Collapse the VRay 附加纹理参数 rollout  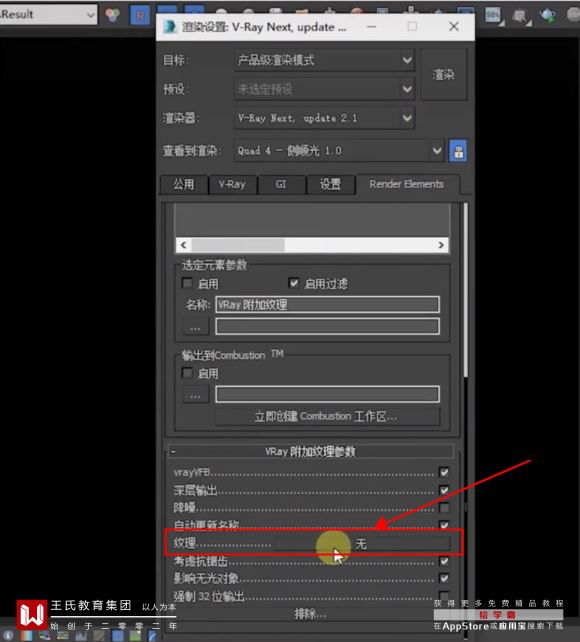point(311,452)
